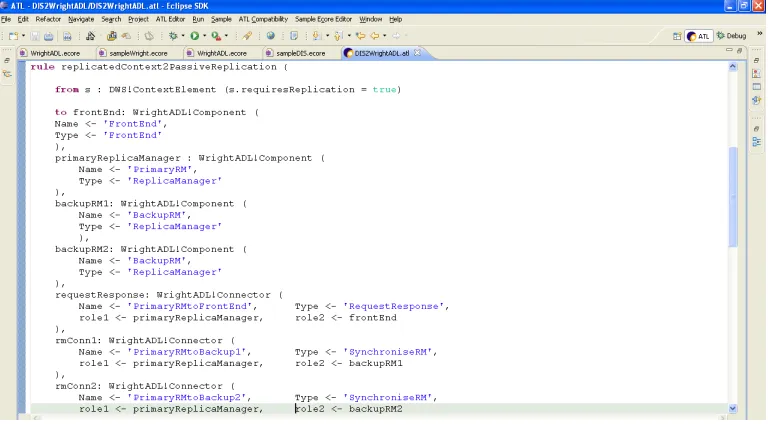Click the vertical scrollbar thumb
Screen dimensions: 768x424
point(733,196)
